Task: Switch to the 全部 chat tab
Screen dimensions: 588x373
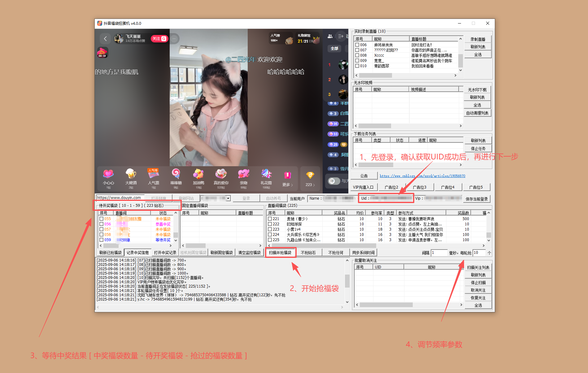Action: coord(334,49)
